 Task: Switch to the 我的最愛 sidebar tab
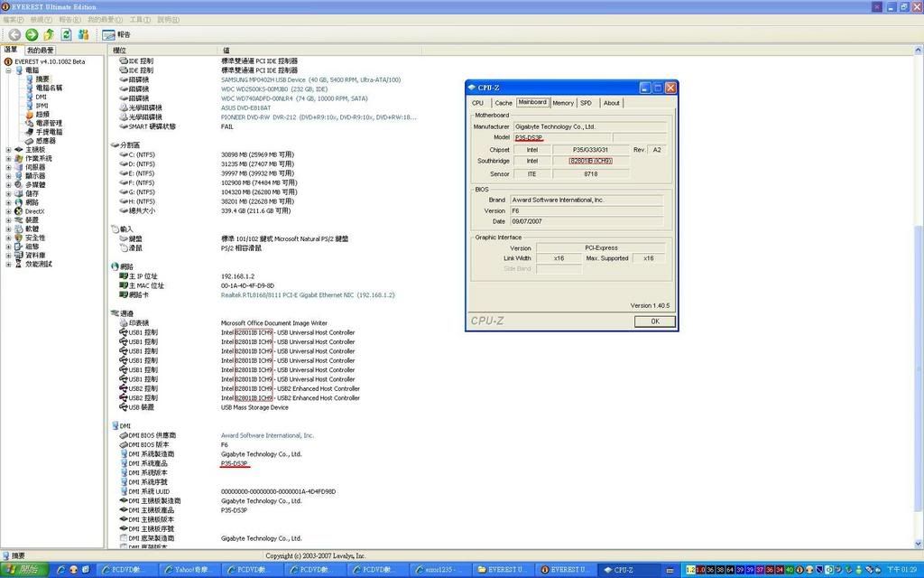tap(40, 51)
